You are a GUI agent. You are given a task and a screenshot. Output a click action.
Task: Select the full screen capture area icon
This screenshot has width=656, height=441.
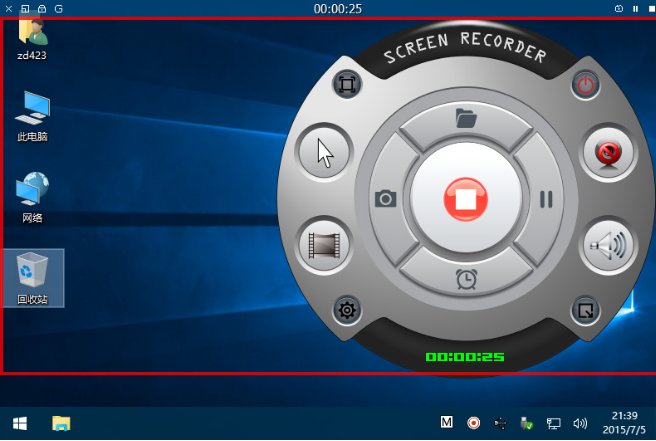click(x=347, y=85)
